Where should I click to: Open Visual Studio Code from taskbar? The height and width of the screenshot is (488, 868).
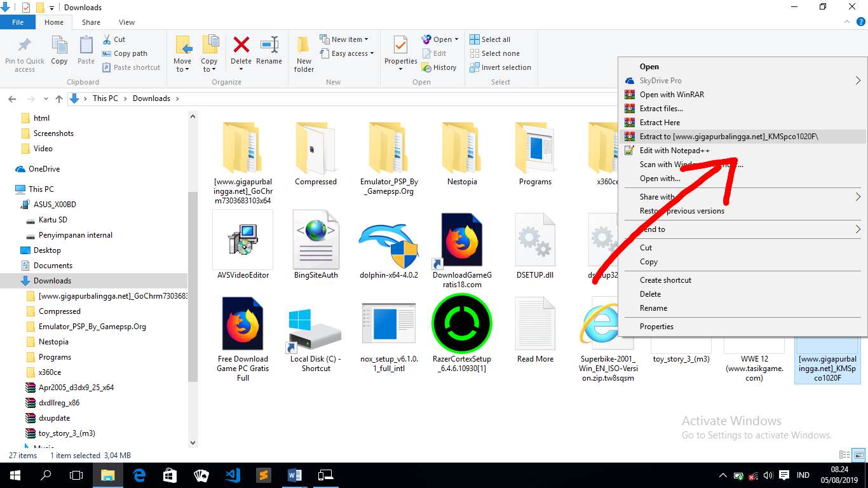point(232,475)
